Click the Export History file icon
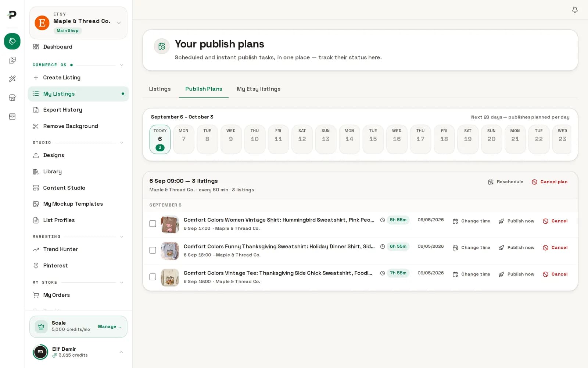588x368 pixels. (x=36, y=110)
